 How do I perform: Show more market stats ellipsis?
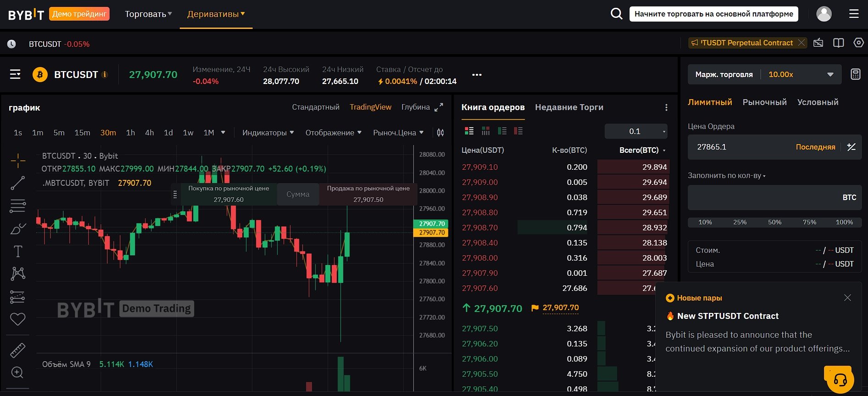[477, 75]
